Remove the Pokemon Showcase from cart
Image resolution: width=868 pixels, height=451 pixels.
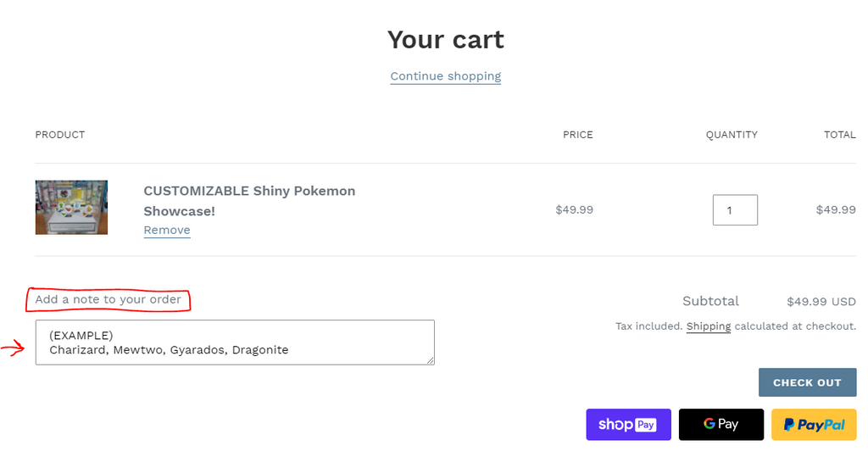click(x=167, y=231)
